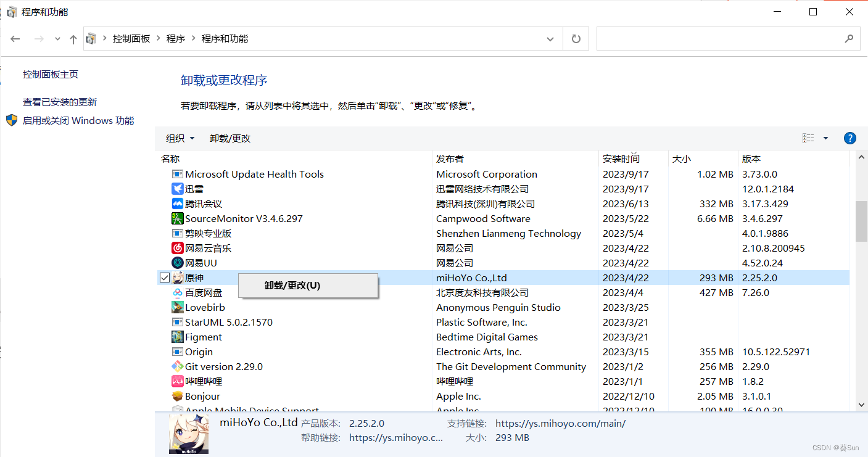Click the scrollbar down arrow

point(861,405)
